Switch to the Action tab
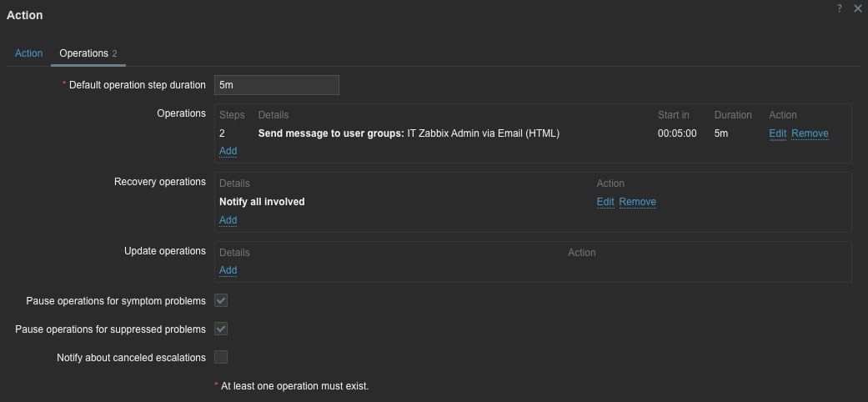 (29, 53)
